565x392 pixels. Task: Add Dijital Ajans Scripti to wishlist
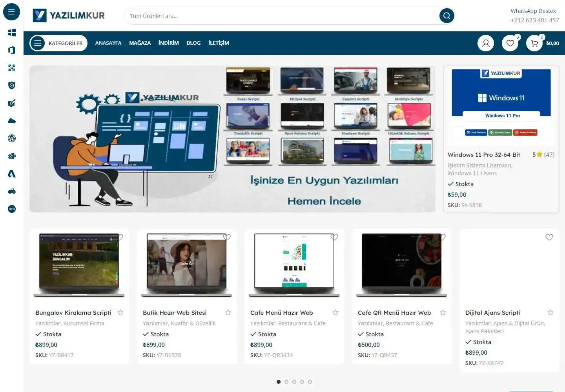click(x=549, y=237)
